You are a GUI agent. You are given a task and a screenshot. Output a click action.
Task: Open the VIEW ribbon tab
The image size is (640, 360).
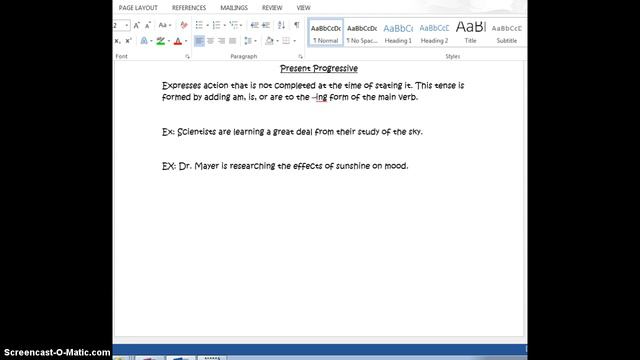coord(303,8)
